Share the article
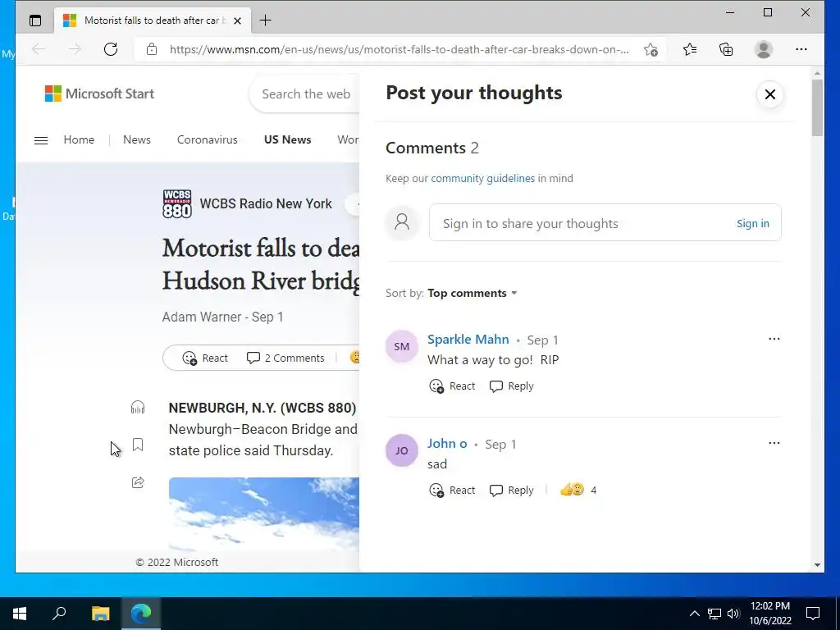Screen dimensions: 840x630 pyautogui.click(x=138, y=482)
